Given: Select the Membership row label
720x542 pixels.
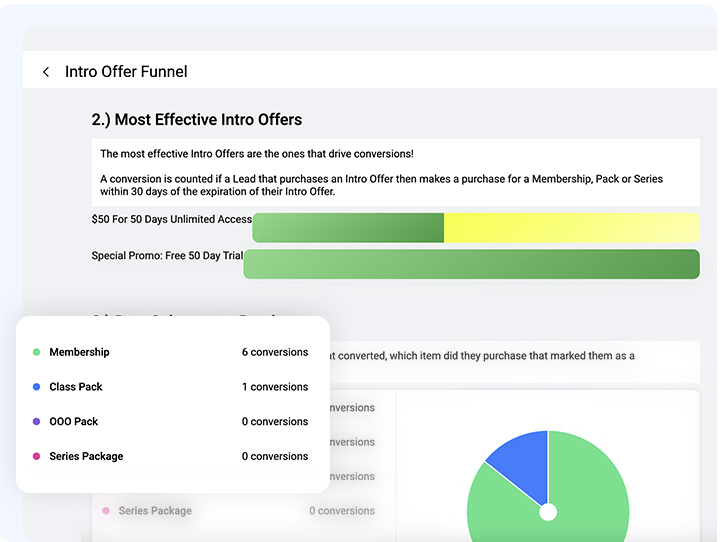Looking at the screenshot, I should (79, 352).
